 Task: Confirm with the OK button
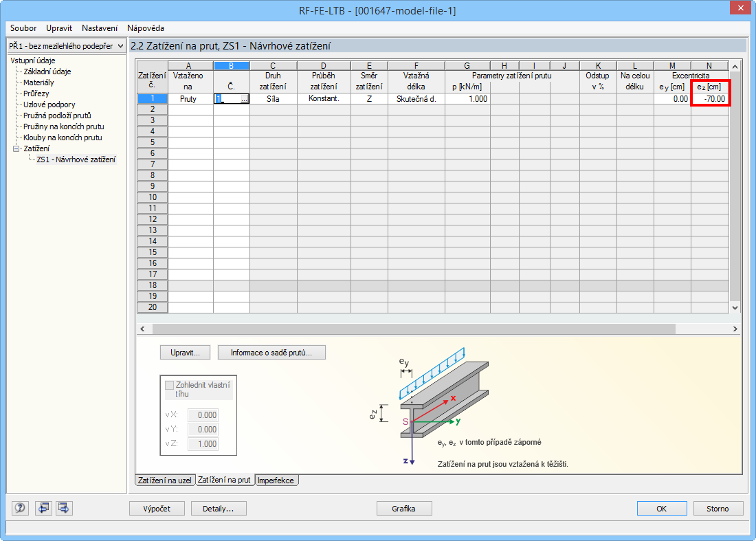[661, 508]
